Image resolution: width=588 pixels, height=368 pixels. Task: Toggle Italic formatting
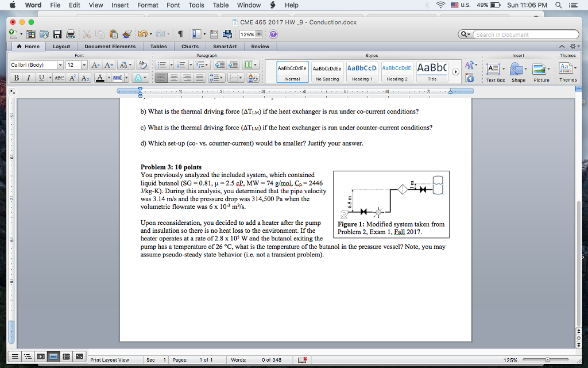[x=28, y=78]
